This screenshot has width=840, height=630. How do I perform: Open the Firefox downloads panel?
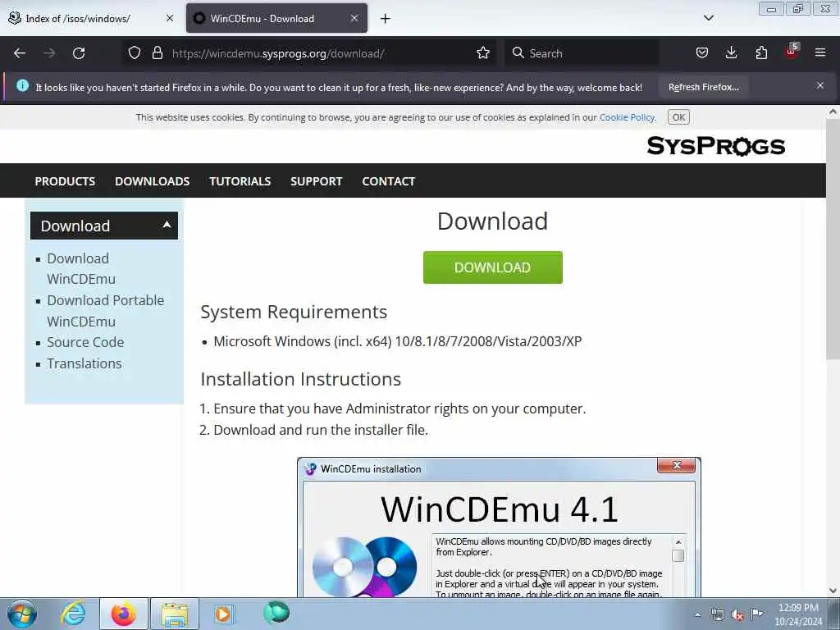tap(731, 53)
